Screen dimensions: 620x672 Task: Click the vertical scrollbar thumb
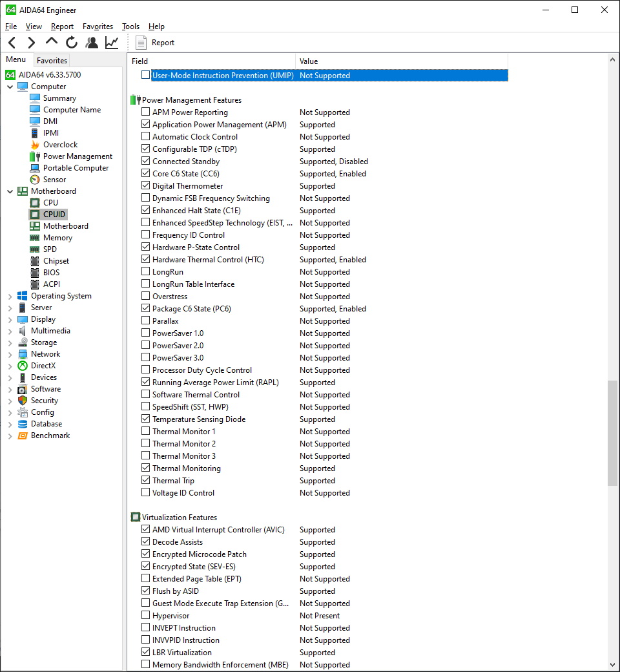[613, 433]
